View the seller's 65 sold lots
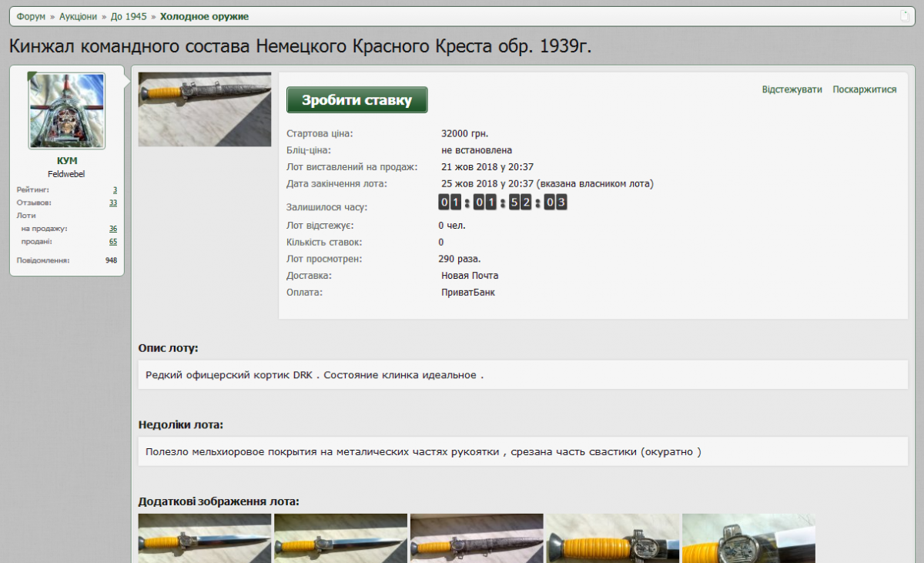Image resolution: width=924 pixels, height=563 pixels. tap(112, 242)
